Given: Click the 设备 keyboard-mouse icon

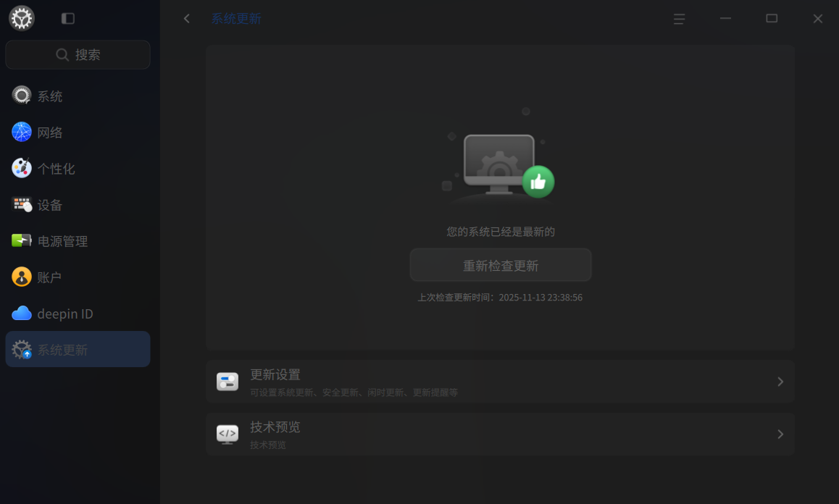Looking at the screenshot, I should click(x=22, y=204).
